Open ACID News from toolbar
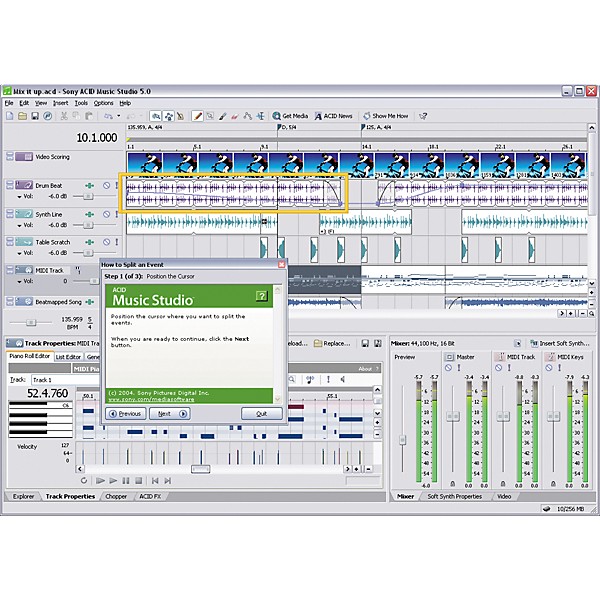 click(x=333, y=116)
